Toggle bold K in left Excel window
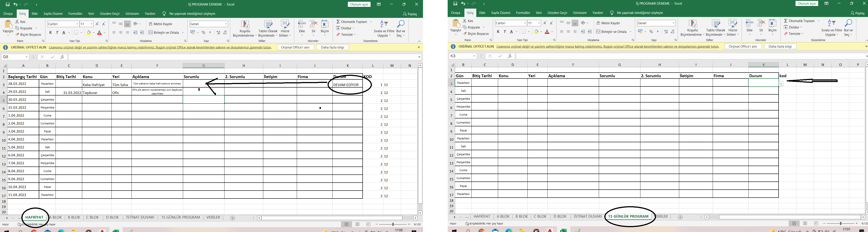This screenshot has height=232, width=868. [50, 32]
